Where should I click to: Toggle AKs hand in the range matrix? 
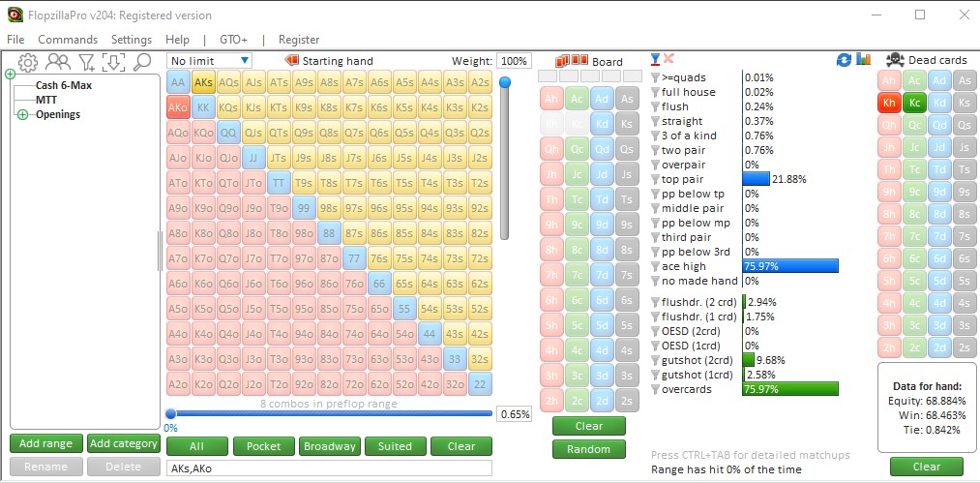pyautogui.click(x=203, y=82)
